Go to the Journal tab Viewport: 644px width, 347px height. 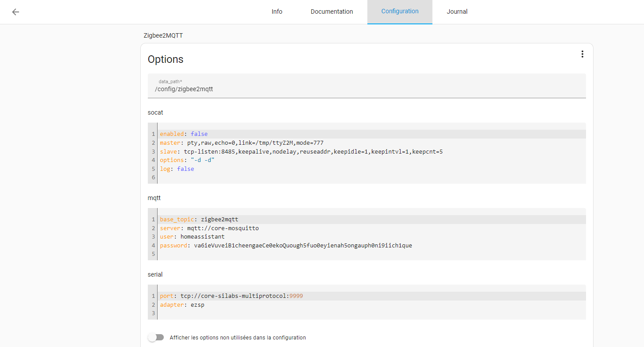[x=457, y=12]
